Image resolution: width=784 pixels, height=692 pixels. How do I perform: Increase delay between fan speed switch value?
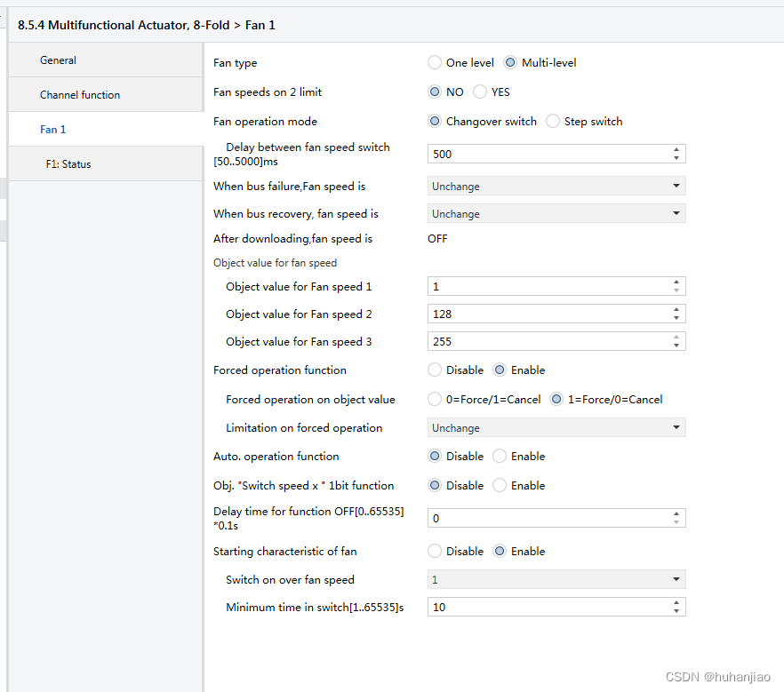(x=676, y=150)
